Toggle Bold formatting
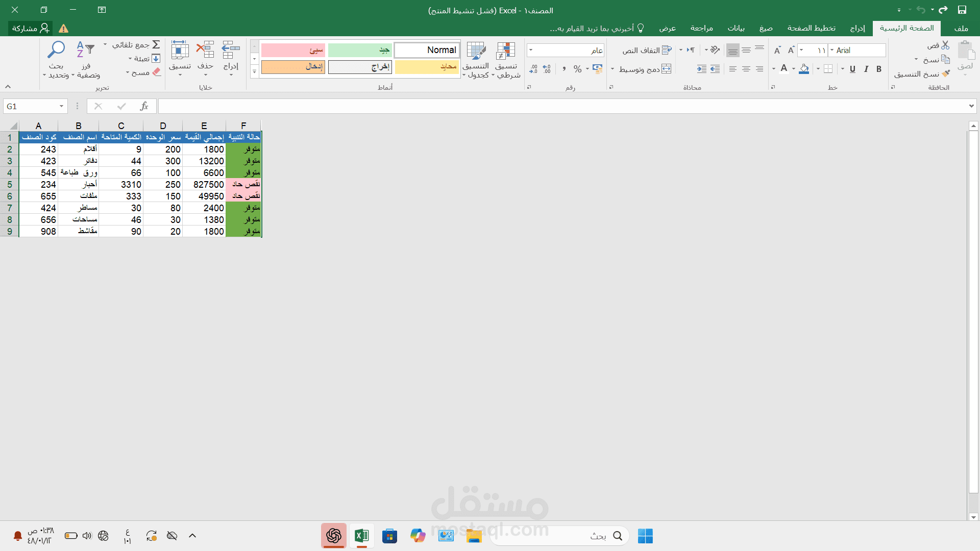 coord(879,69)
